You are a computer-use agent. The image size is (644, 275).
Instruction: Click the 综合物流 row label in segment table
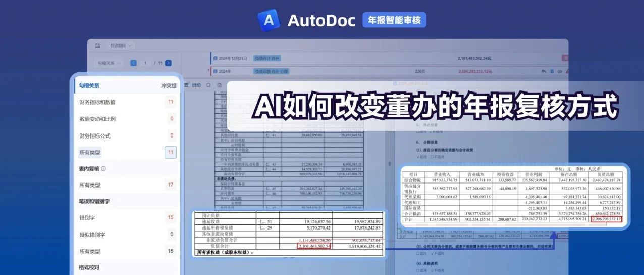coord(413,180)
